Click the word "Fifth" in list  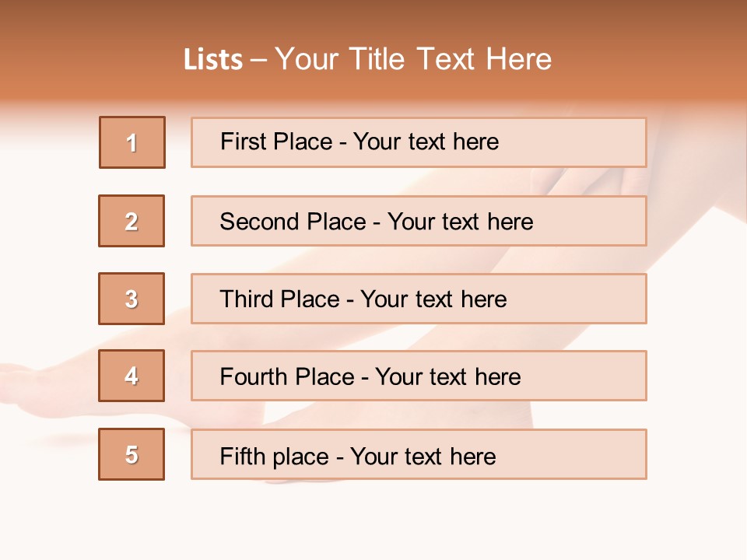click(x=243, y=456)
